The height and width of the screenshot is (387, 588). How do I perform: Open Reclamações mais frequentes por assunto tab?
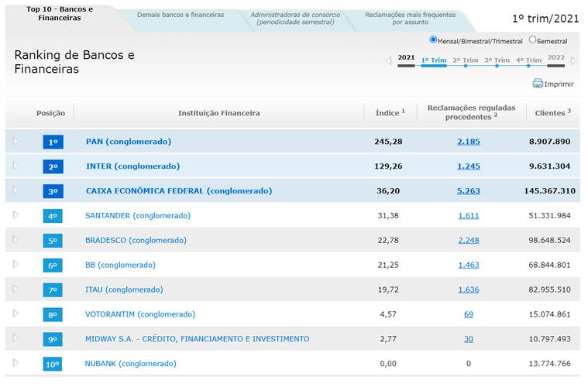[x=411, y=19]
